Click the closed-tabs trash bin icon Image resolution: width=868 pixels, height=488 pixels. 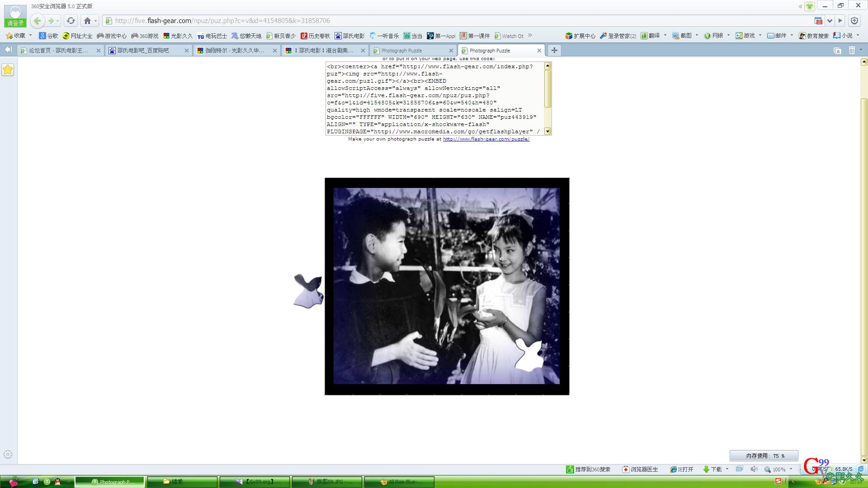tap(852, 50)
